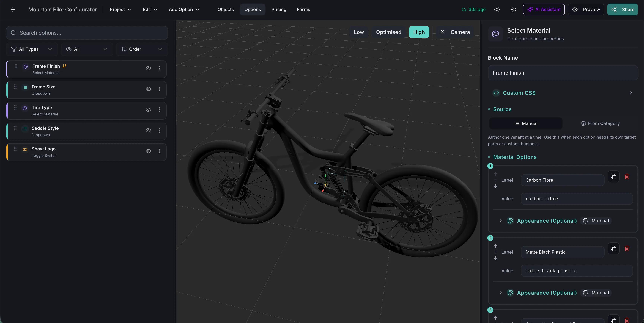Grab the Frame Size drag handle

pyautogui.click(x=15, y=87)
